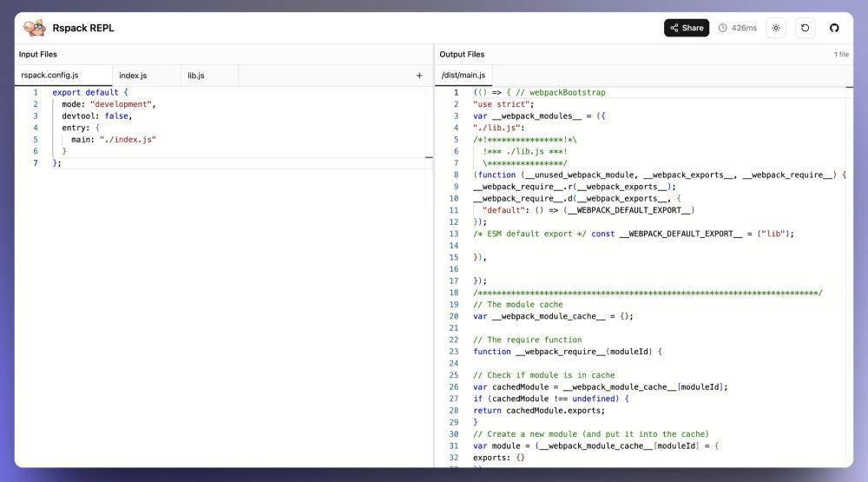Screen dimensions: 868x482
Task: Click the "default" export arrow line
Action: 588,210
